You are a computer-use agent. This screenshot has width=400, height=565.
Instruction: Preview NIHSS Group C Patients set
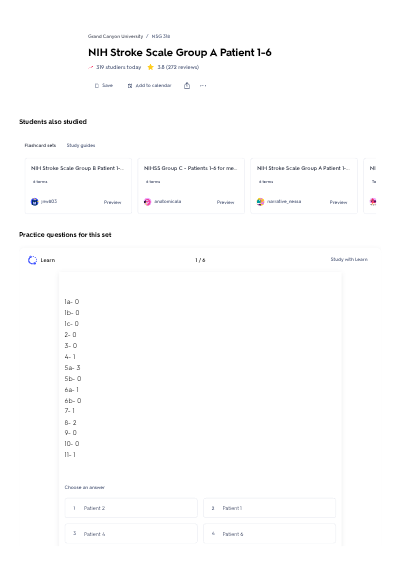225,203
